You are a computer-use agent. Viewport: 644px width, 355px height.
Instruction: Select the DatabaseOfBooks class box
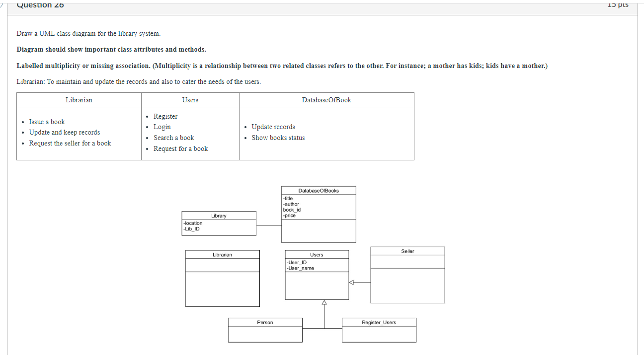pyautogui.click(x=319, y=213)
